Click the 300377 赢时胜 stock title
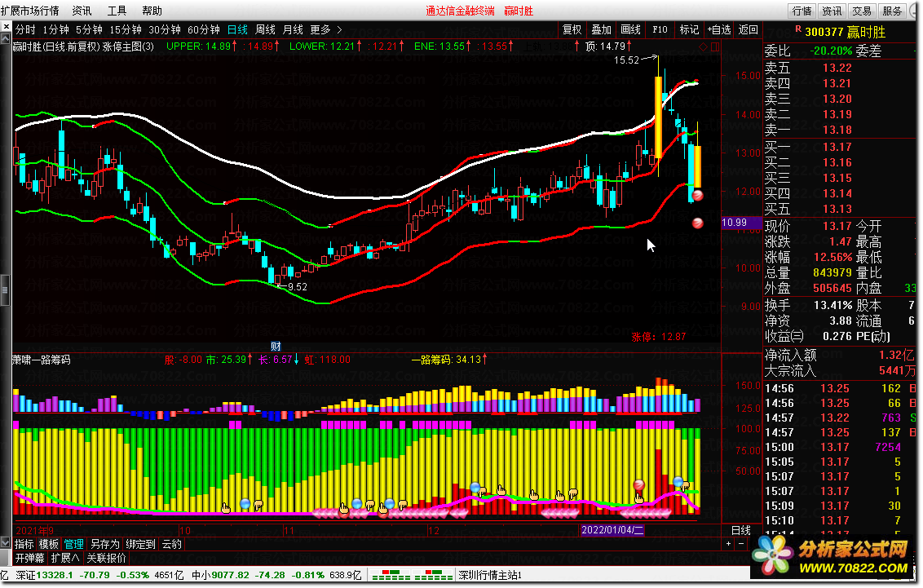Viewport: 923px width, 588px height. coord(845,32)
